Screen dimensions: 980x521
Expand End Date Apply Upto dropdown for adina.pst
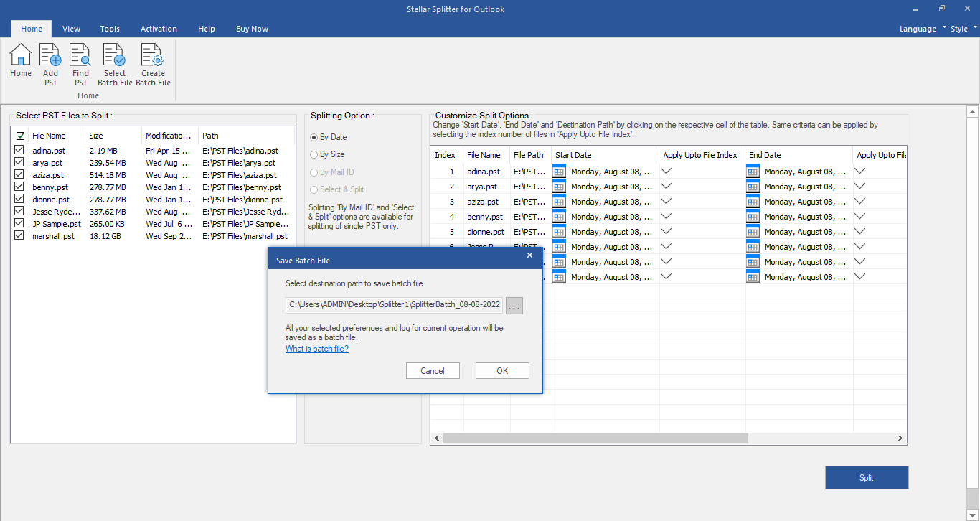(x=860, y=171)
